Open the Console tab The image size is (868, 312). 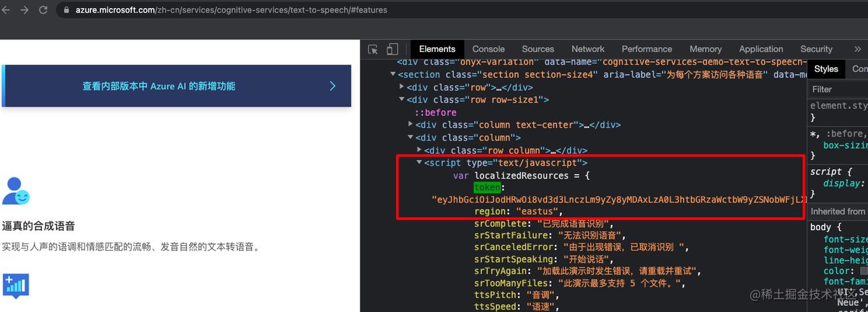(489, 49)
